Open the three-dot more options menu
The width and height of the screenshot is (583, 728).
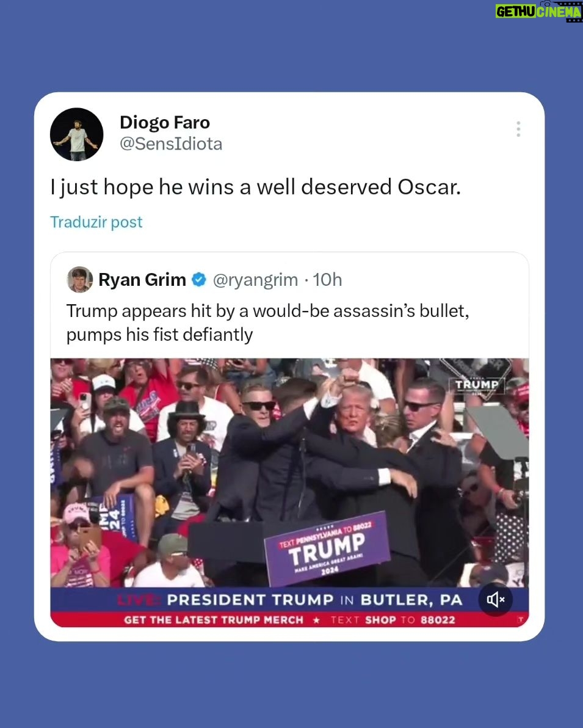[x=518, y=129]
